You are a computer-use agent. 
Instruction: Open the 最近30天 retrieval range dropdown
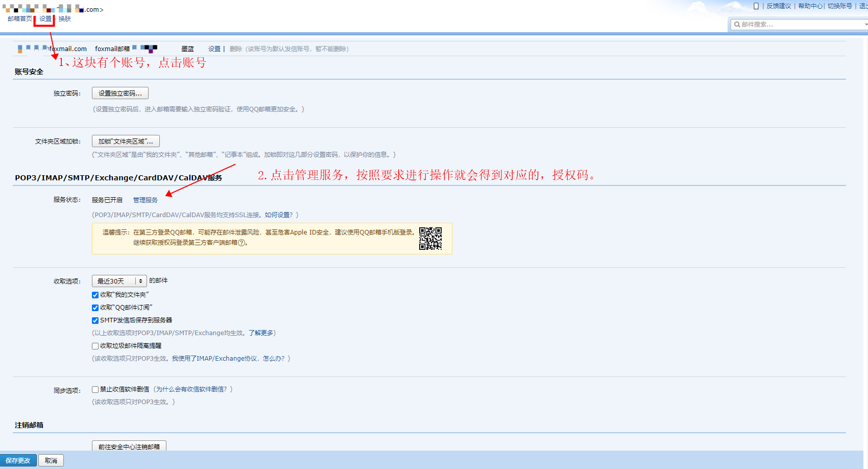coord(119,281)
